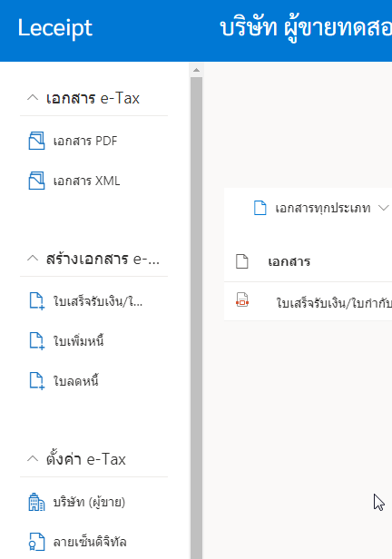This screenshot has height=559, width=392.
Task: Open the ใบเสร็จรับเงิน/ใบกำกับ document row
Action: pyautogui.click(x=308, y=301)
